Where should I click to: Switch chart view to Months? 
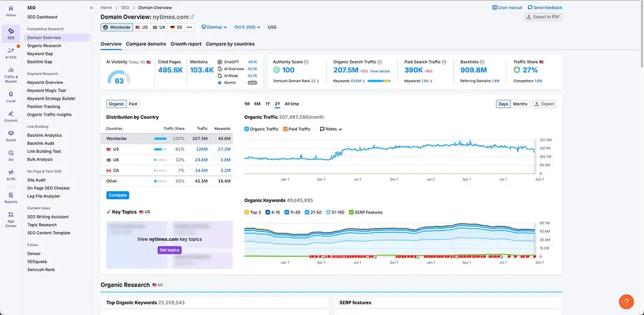pos(520,104)
